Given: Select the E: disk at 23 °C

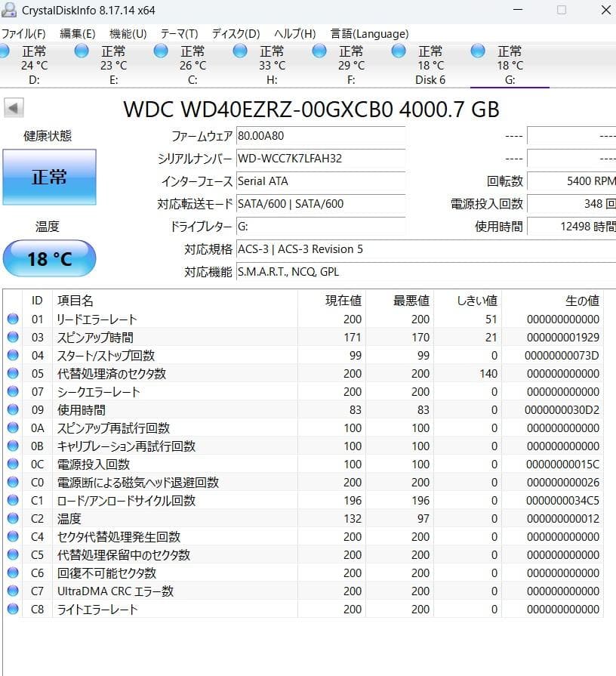Looking at the screenshot, I should (113, 65).
